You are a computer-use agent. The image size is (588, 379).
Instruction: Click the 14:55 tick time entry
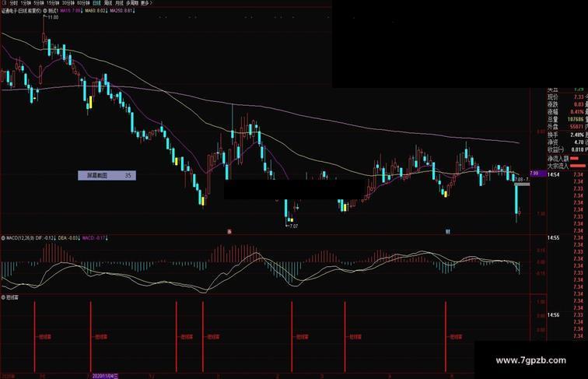click(553, 238)
